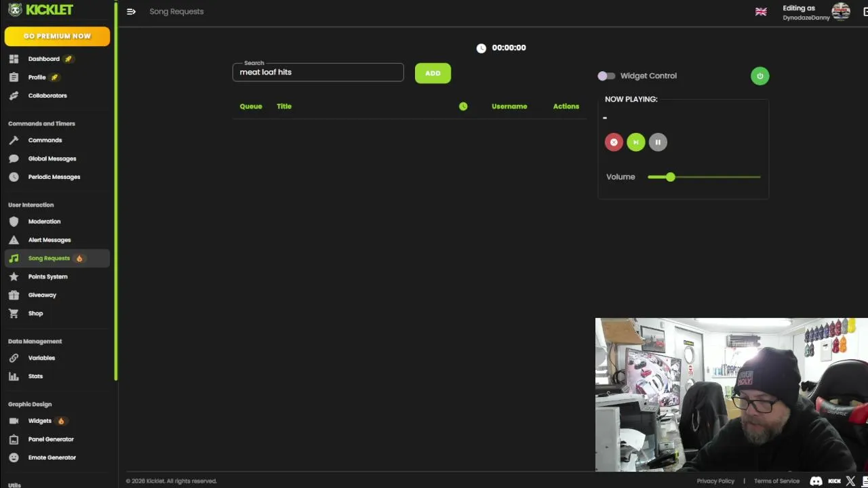Click the 00:00:00 timer clock icon
Viewport: 868px width, 488px height.
coord(481,48)
